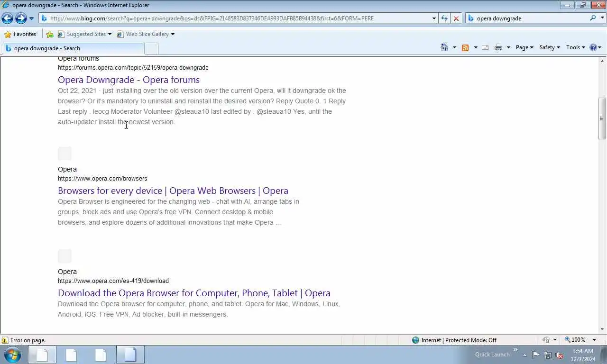Click the Home icon in command bar
The image size is (607, 364).
click(444, 47)
